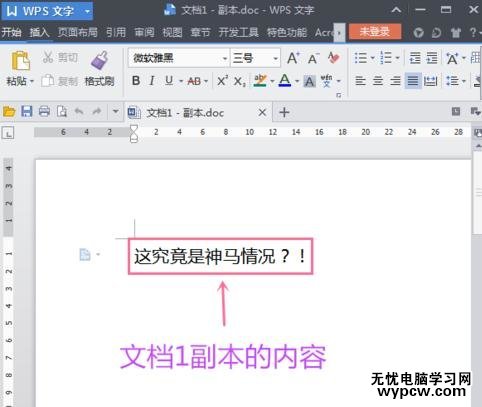Click the 未登录 login button

[x=375, y=32]
